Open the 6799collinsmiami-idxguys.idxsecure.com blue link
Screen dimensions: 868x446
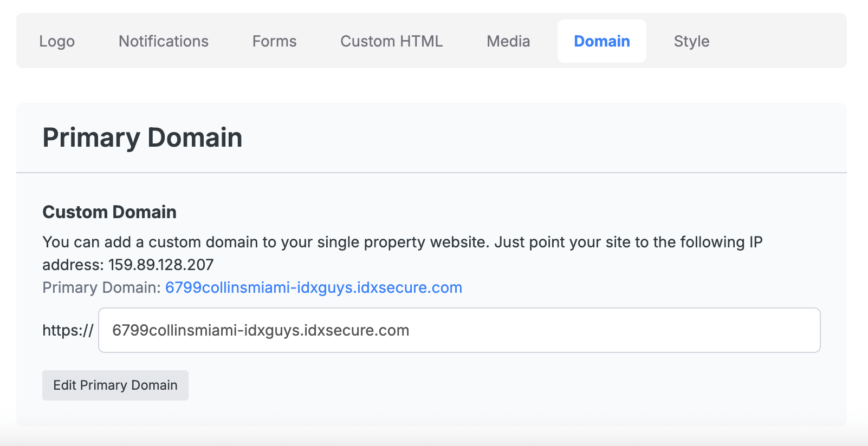coord(313,287)
